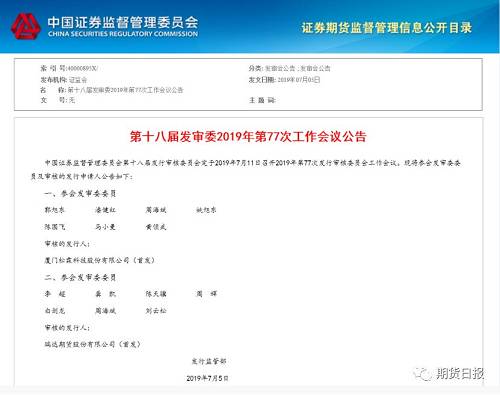Open the 中国证券监督管理委员会 header title
500x395 pixels.
click(x=123, y=22)
